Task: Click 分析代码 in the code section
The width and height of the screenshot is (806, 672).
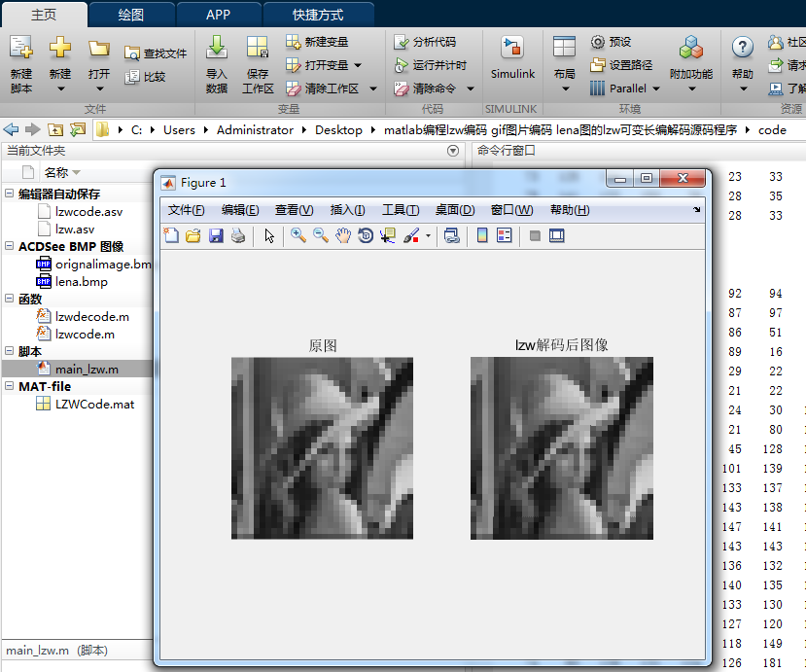Action: [x=425, y=42]
